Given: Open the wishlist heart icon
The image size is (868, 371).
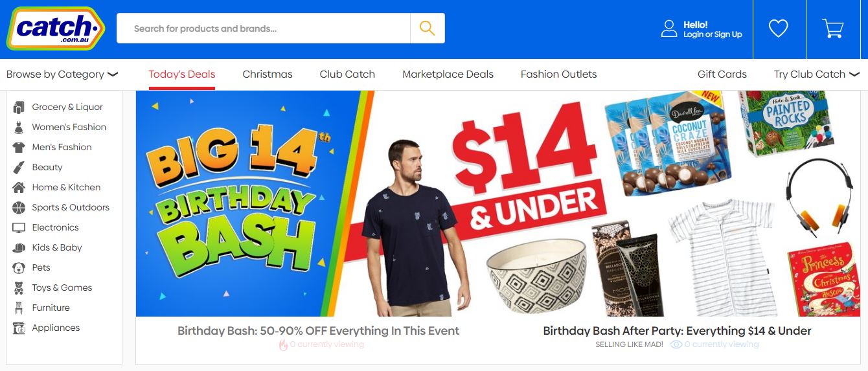Looking at the screenshot, I should point(778,28).
